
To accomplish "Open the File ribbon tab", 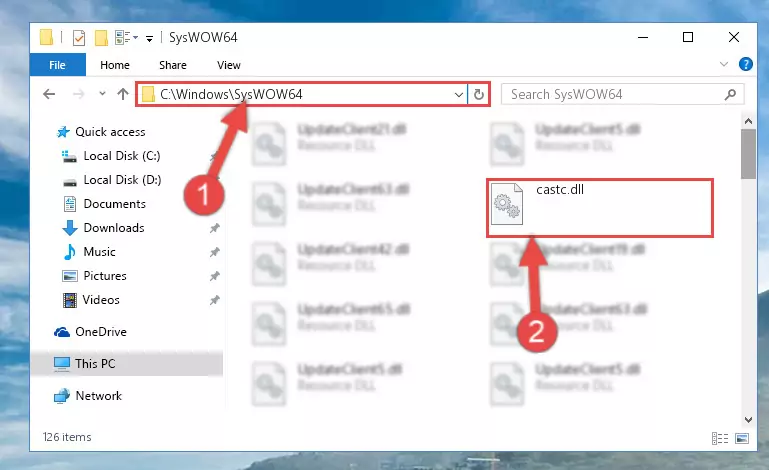I will [57, 65].
